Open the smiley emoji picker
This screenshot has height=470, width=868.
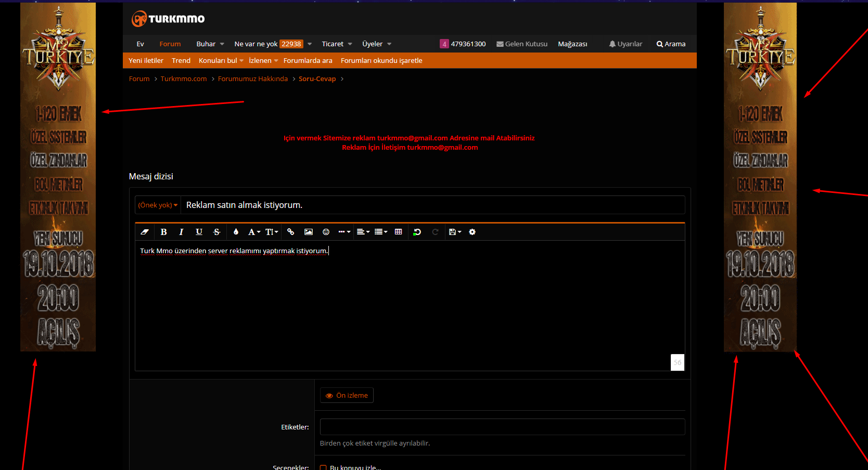click(x=326, y=232)
